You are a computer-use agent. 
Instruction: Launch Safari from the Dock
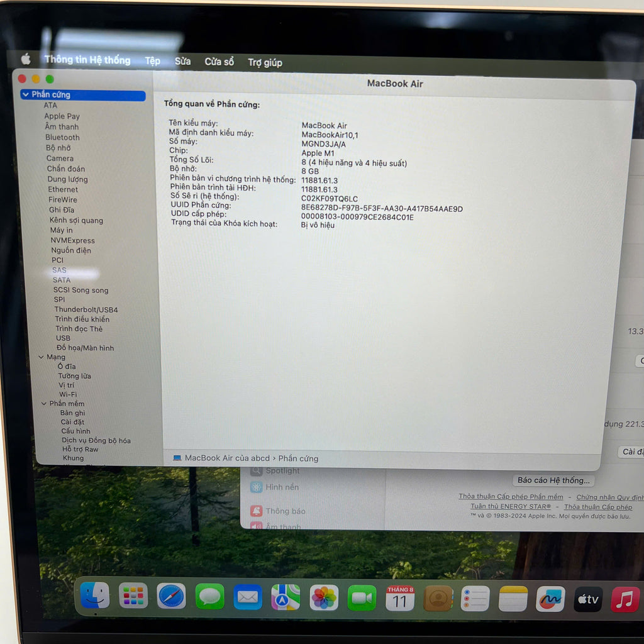point(171,596)
